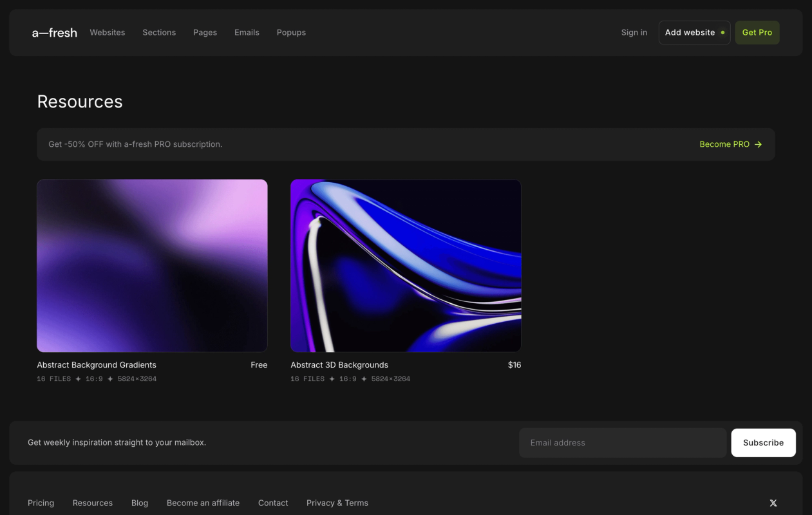The width and height of the screenshot is (812, 515).
Task: Click the Get Pro button
Action: [x=757, y=32]
